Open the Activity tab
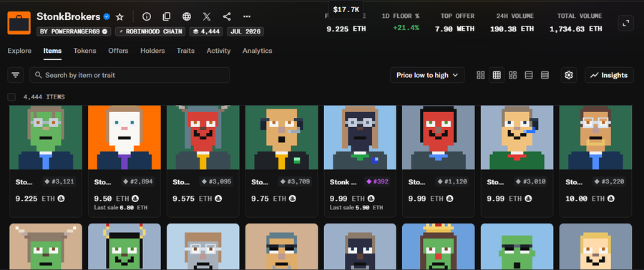 pos(218,51)
